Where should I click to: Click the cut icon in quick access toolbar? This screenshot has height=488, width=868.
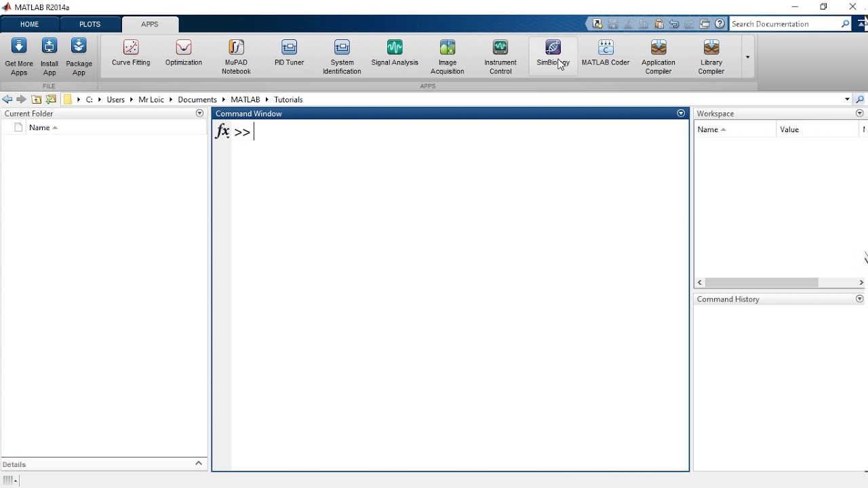click(629, 24)
